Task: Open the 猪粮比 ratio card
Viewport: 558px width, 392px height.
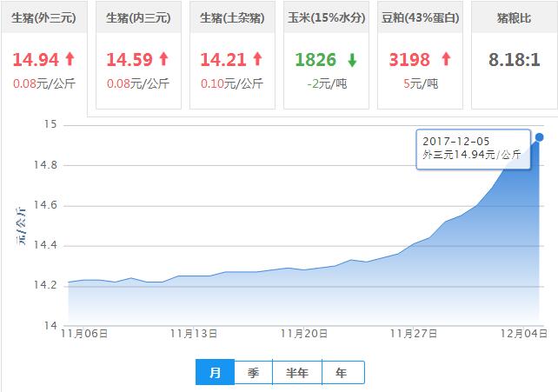Action: click(515, 55)
